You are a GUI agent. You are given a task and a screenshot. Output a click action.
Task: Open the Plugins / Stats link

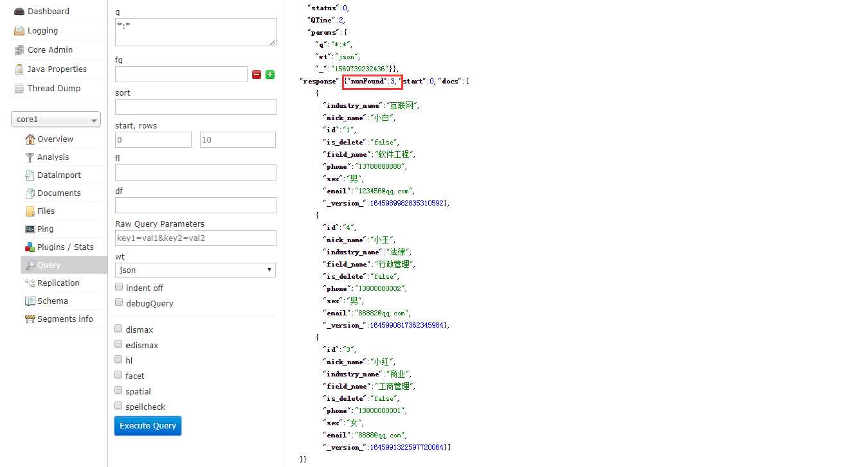(66, 247)
